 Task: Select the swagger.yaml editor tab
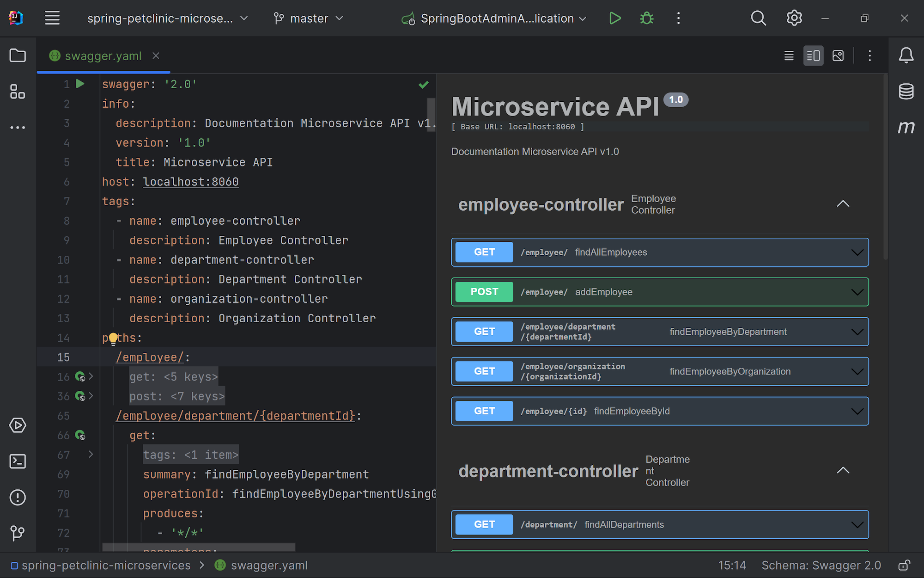[x=103, y=56]
